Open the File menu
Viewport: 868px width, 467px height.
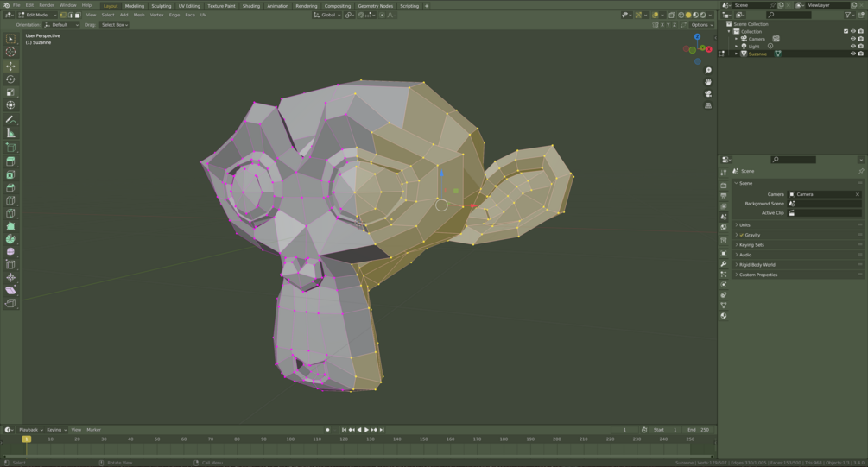click(16, 5)
